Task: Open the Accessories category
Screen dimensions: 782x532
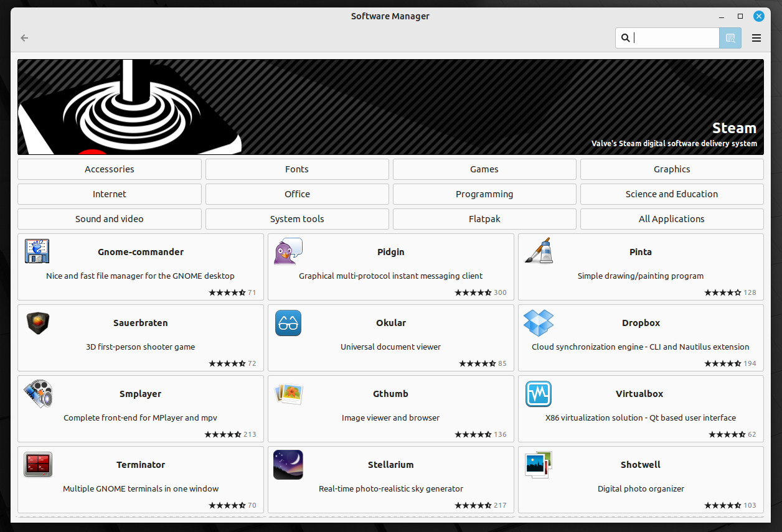Action: pyautogui.click(x=110, y=169)
